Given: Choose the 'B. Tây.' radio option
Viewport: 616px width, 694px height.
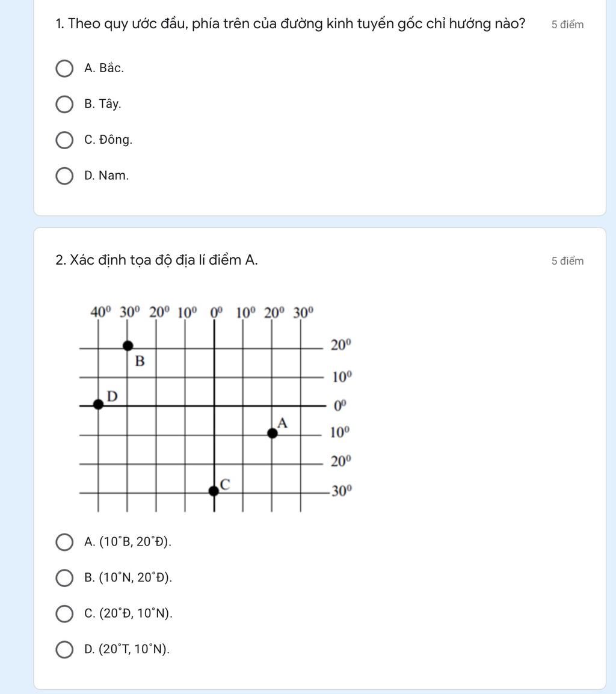Looking at the screenshot, I should click(64, 105).
